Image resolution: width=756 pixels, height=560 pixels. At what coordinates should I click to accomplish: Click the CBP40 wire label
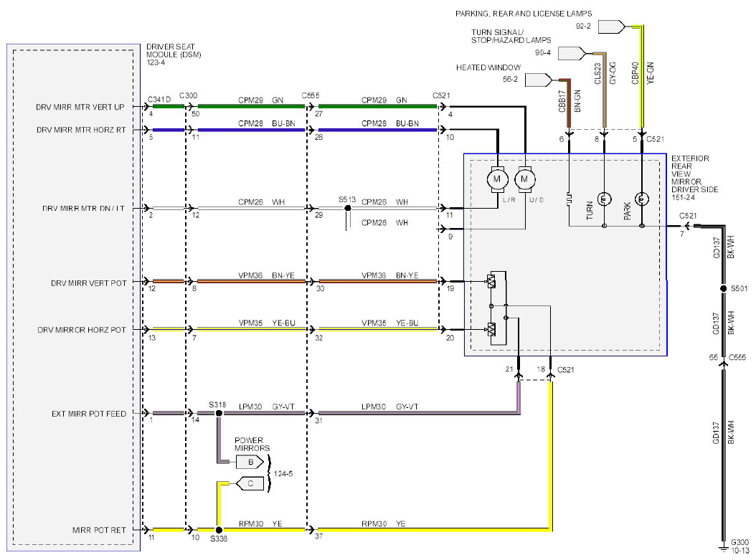(635, 73)
